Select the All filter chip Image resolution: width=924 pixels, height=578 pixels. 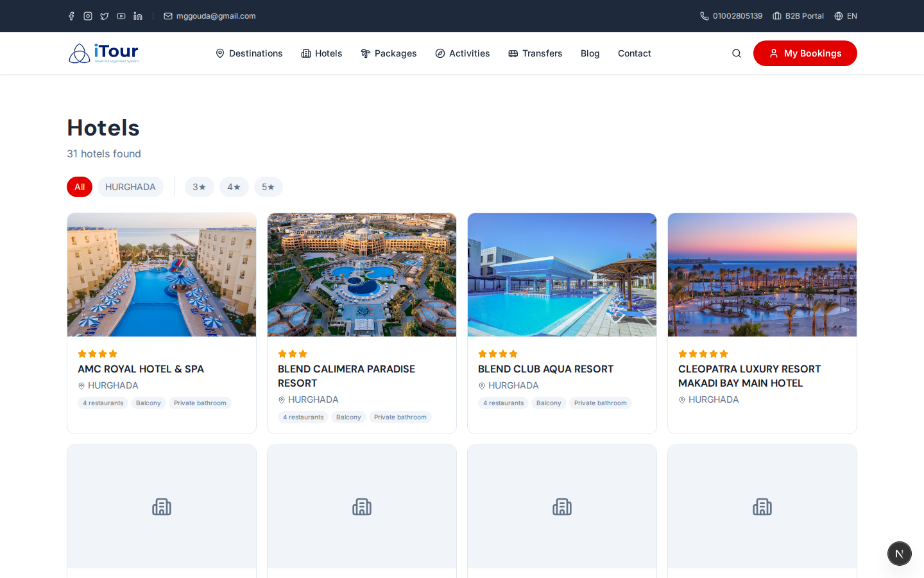pyautogui.click(x=80, y=187)
